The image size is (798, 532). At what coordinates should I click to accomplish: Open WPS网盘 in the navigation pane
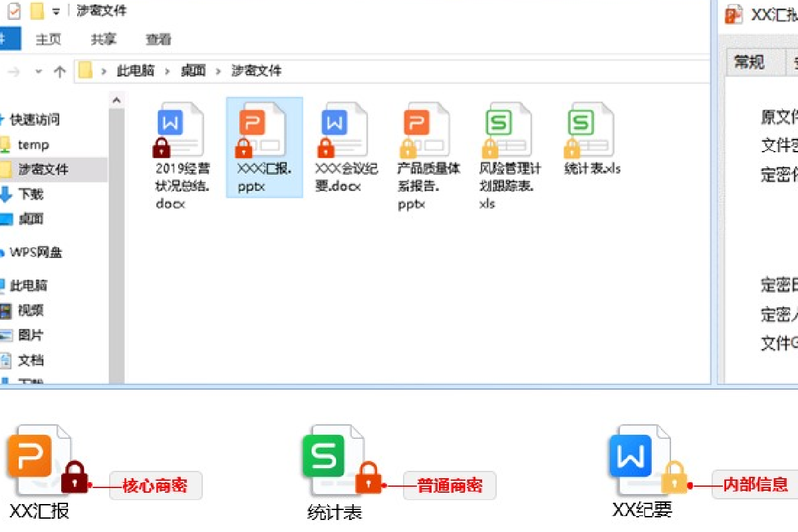click(36, 253)
